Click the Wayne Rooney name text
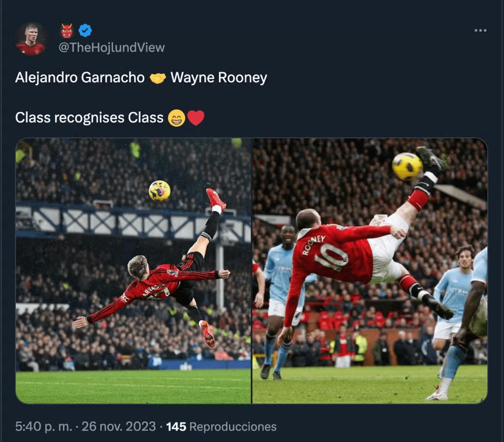 [219, 78]
